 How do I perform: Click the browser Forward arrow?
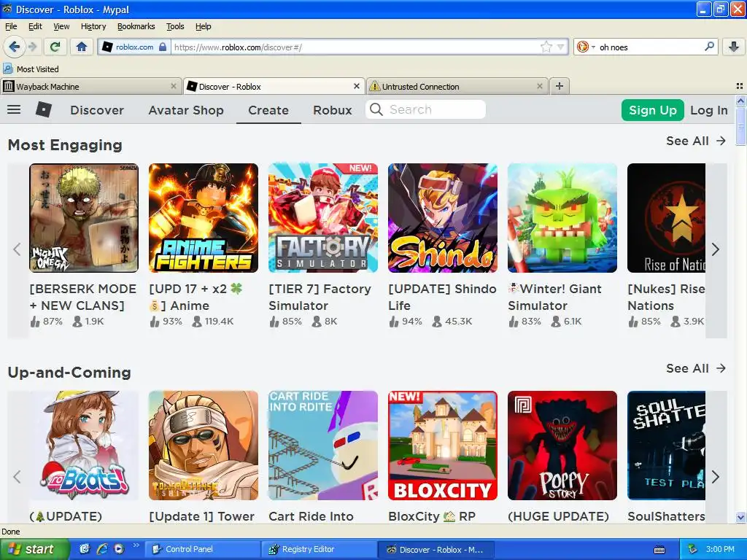tap(32, 47)
